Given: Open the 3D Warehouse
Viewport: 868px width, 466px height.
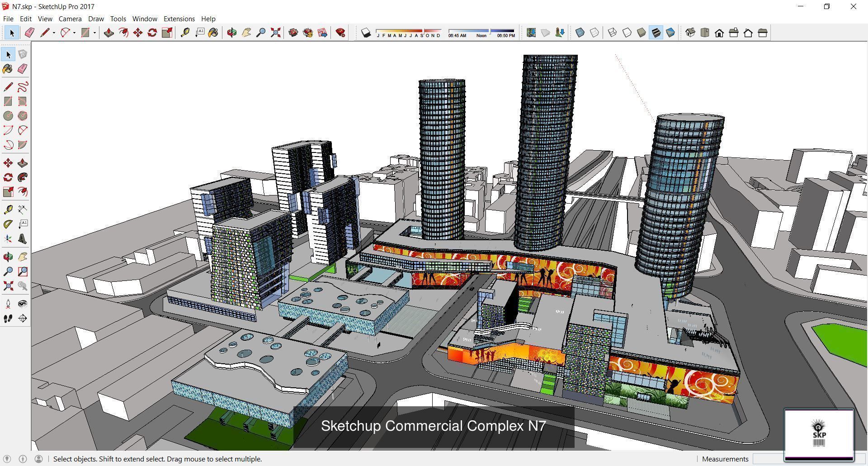Looking at the screenshot, I should pos(293,33).
